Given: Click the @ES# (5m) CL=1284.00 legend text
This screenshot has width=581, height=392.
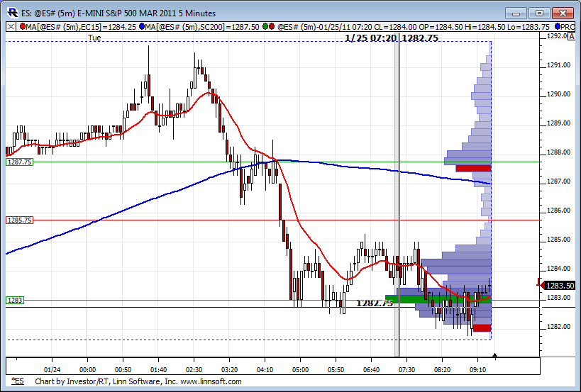Looking at the screenshot, I should tap(414, 27).
